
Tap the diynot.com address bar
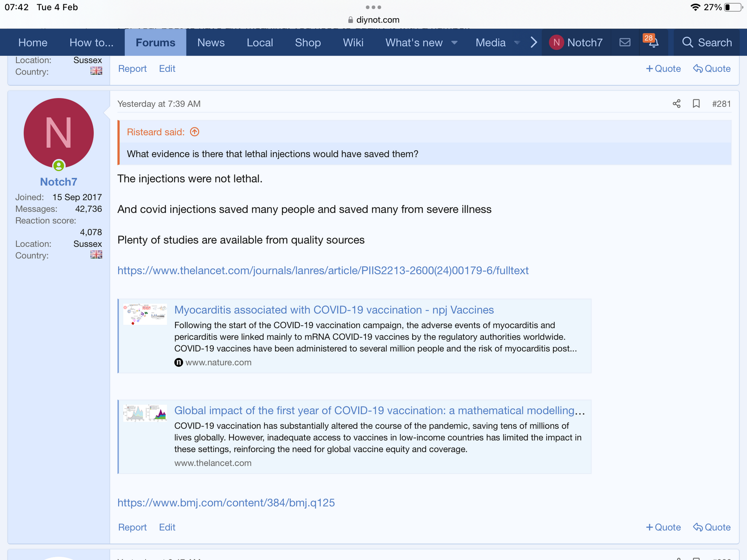click(x=373, y=20)
